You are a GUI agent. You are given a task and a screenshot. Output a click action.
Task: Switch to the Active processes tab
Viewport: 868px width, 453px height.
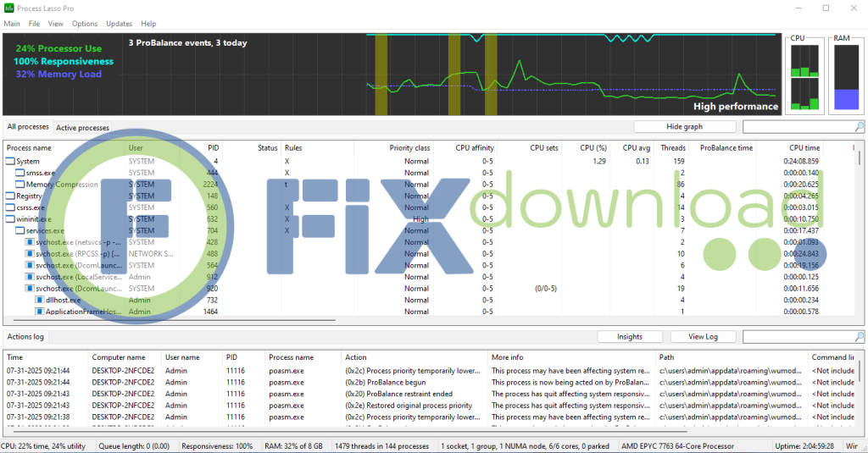(x=82, y=128)
